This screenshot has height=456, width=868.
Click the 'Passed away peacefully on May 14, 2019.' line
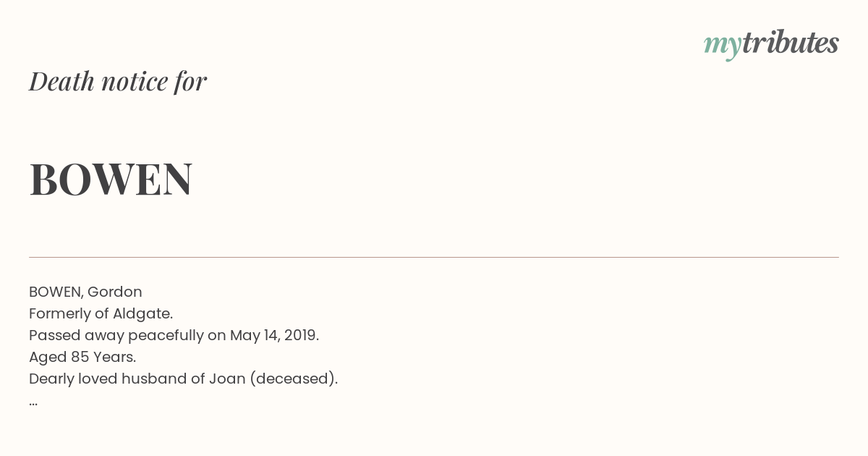[x=174, y=335]
